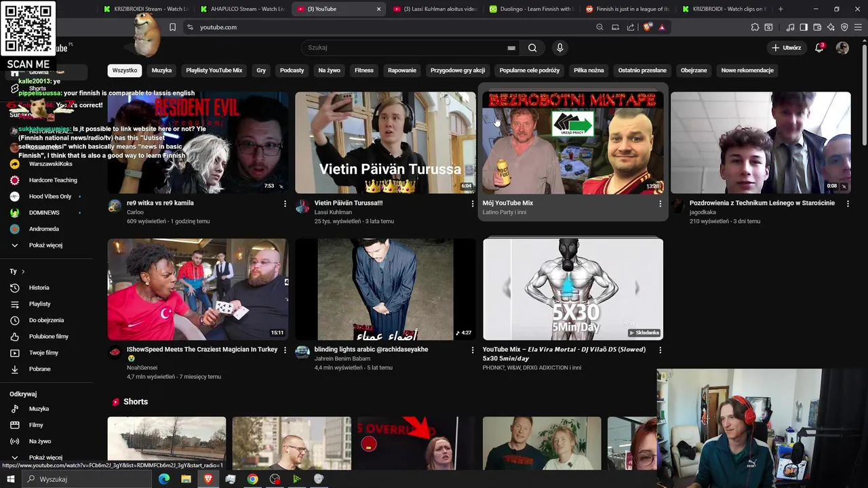Select the Na żywo filter chip
Image resolution: width=868 pixels, height=488 pixels.
tap(329, 70)
